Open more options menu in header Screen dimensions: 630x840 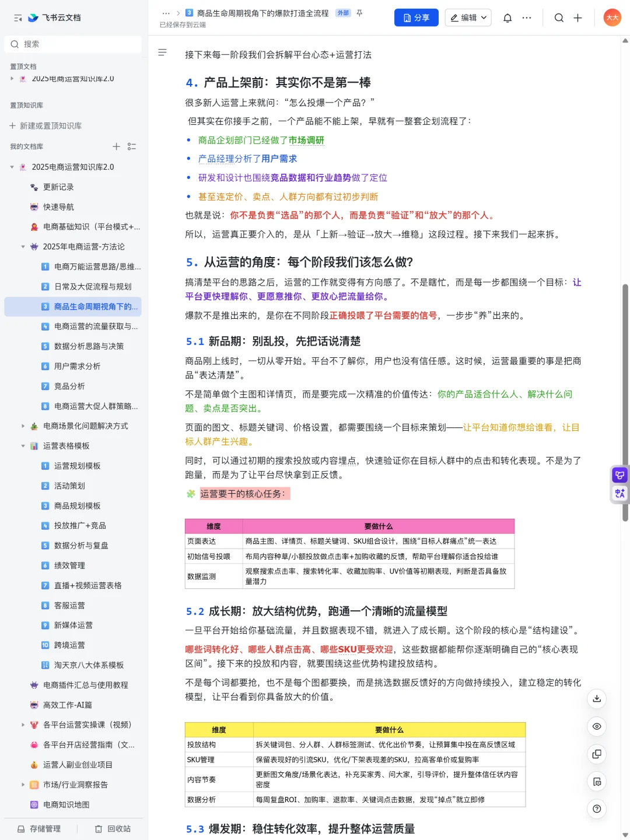[x=527, y=18]
